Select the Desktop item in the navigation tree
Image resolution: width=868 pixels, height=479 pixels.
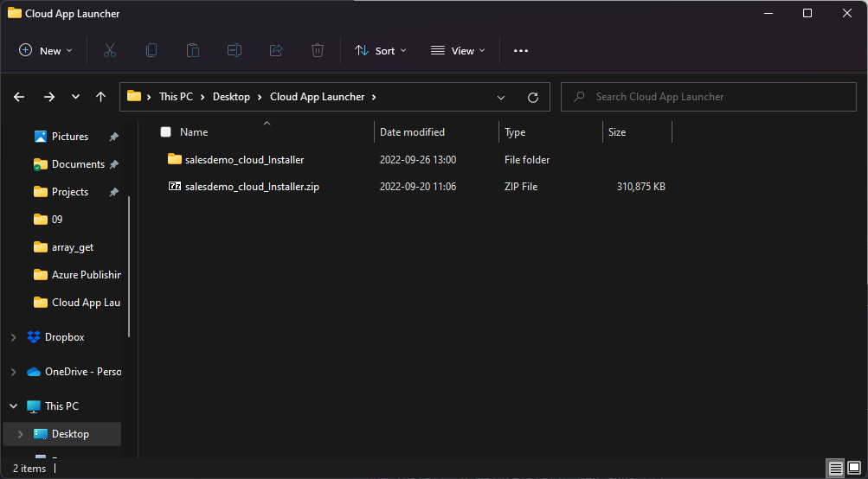(x=62, y=434)
